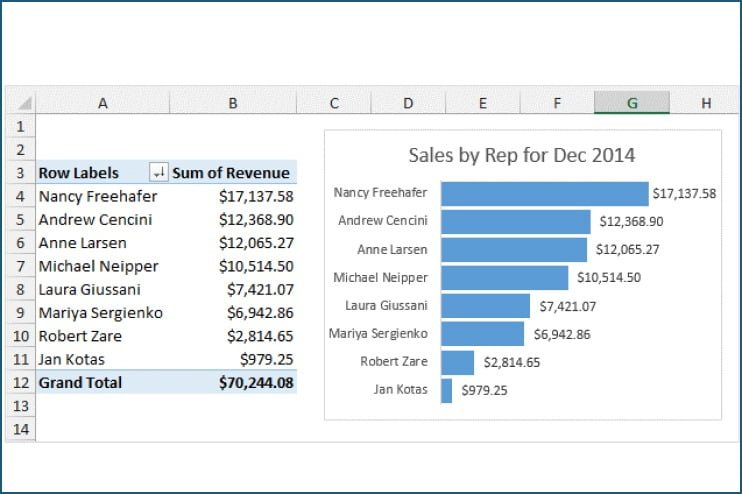The image size is (742, 494).
Task: Select the chart title Sales by Rep
Action: 521,155
